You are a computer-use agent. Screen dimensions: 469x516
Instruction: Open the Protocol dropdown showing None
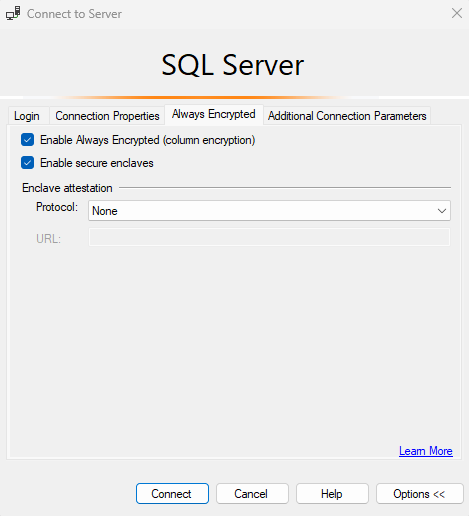coord(269,211)
